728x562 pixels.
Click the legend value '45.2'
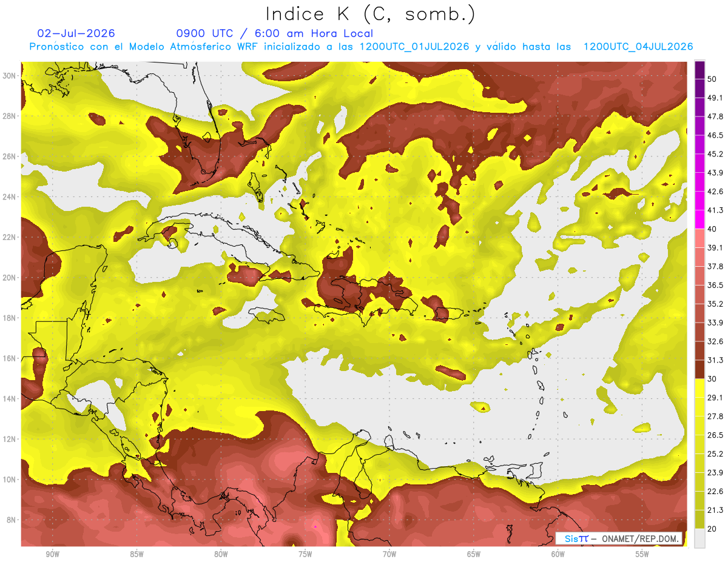tap(715, 154)
